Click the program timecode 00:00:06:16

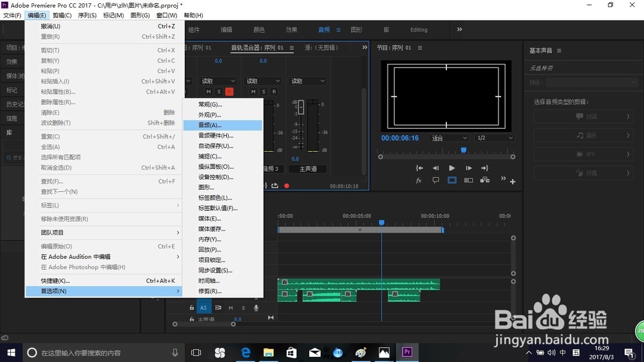(400, 138)
